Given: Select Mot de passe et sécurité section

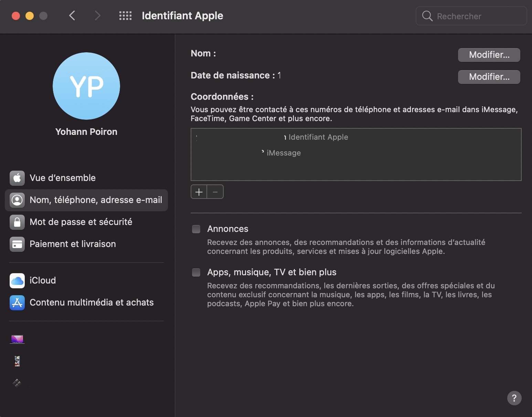Looking at the screenshot, I should click(x=81, y=222).
